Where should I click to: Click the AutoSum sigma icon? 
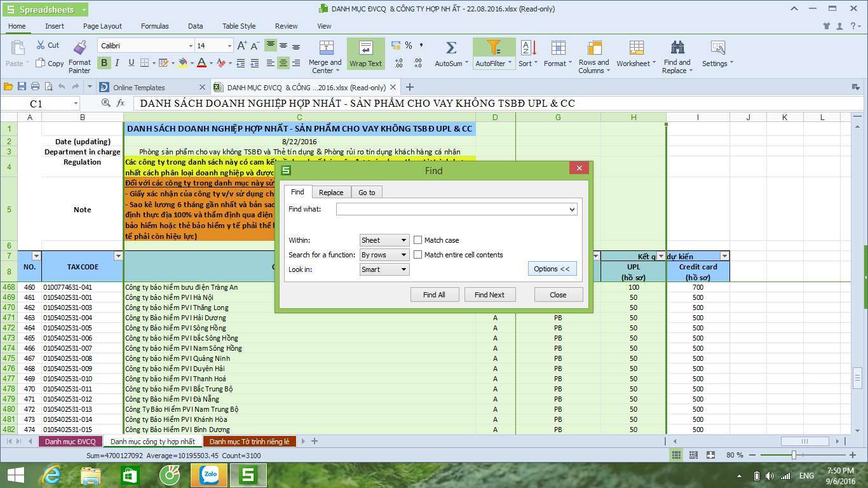pos(451,48)
